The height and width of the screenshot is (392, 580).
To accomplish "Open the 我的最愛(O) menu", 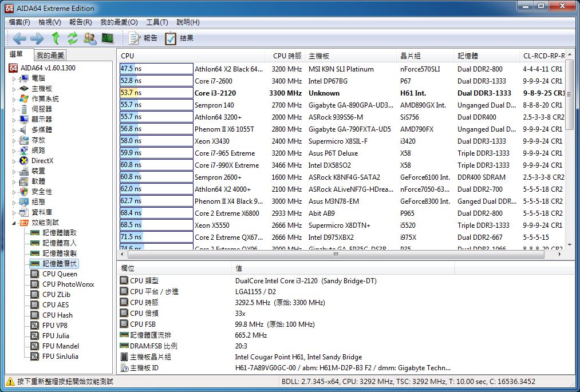I will pyautogui.click(x=119, y=22).
